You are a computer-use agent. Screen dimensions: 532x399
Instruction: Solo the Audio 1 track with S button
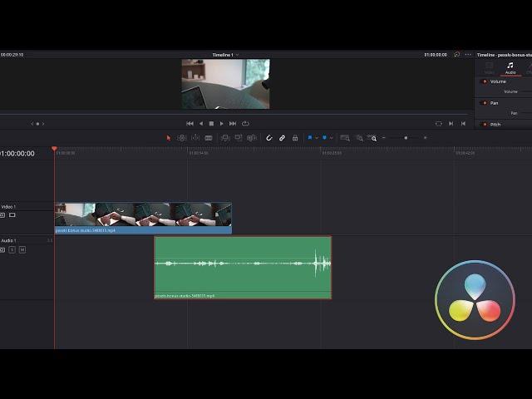(x=12, y=249)
